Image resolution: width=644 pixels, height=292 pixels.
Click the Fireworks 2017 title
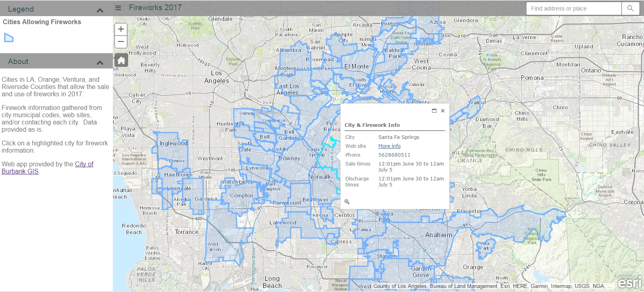(155, 7)
